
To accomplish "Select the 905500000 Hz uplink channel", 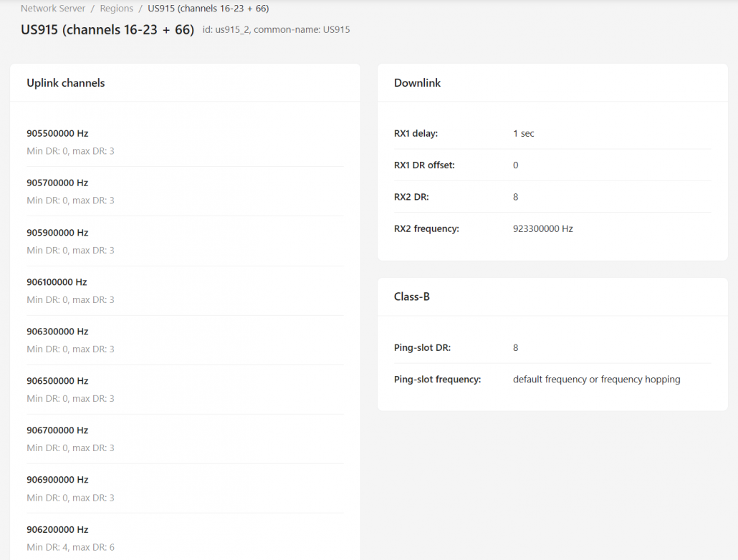I will tap(57, 133).
